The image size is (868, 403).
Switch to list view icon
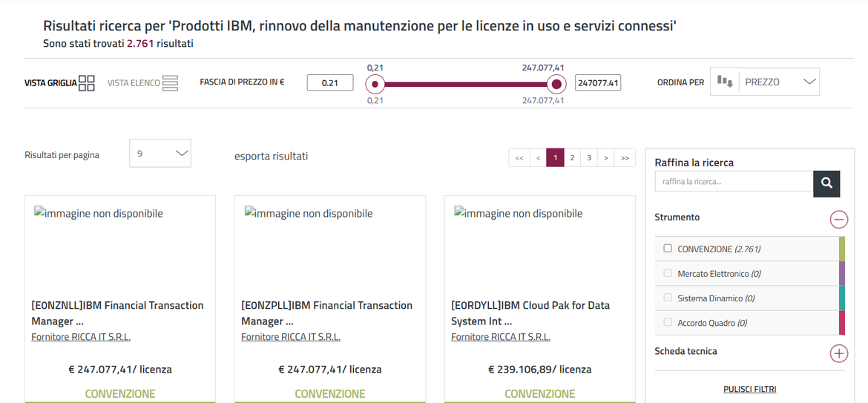170,83
